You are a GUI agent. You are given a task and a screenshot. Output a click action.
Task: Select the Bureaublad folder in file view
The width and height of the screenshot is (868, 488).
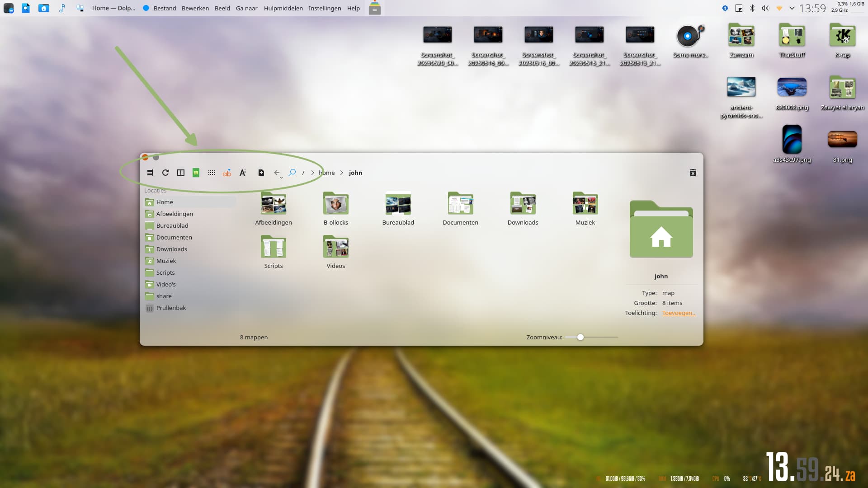(398, 209)
